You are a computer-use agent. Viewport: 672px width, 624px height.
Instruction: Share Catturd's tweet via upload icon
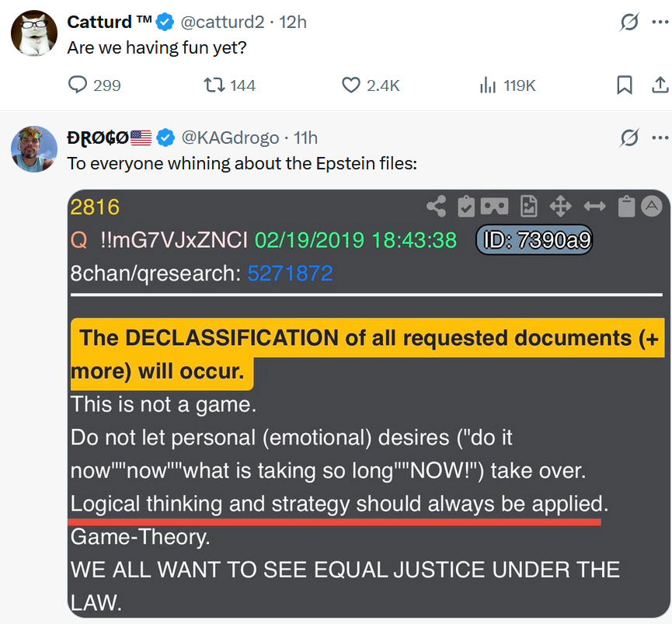point(660,85)
